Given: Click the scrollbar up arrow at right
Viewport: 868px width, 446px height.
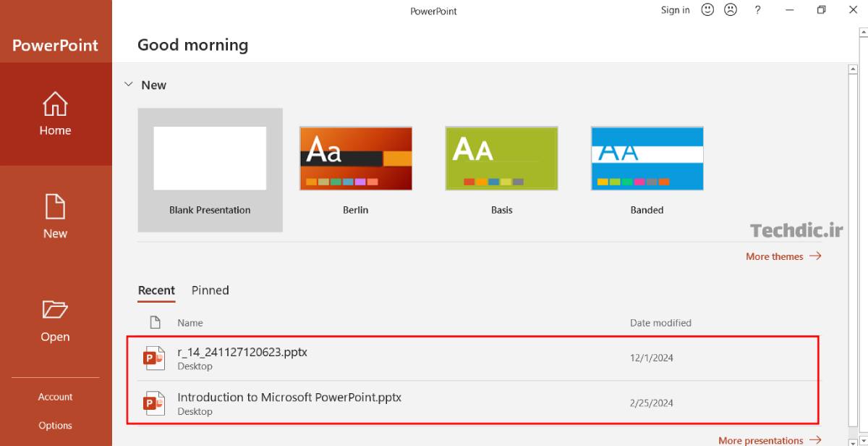Looking at the screenshot, I should pyautogui.click(x=853, y=70).
